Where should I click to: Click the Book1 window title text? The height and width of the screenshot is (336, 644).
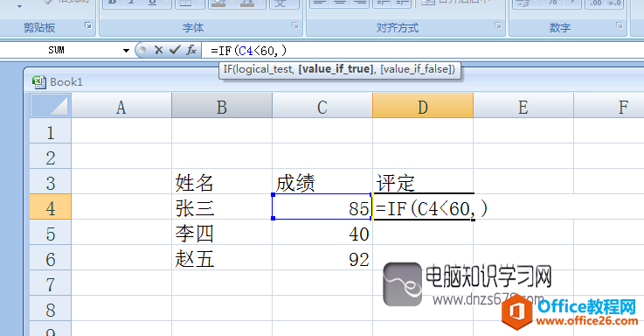coord(66,82)
